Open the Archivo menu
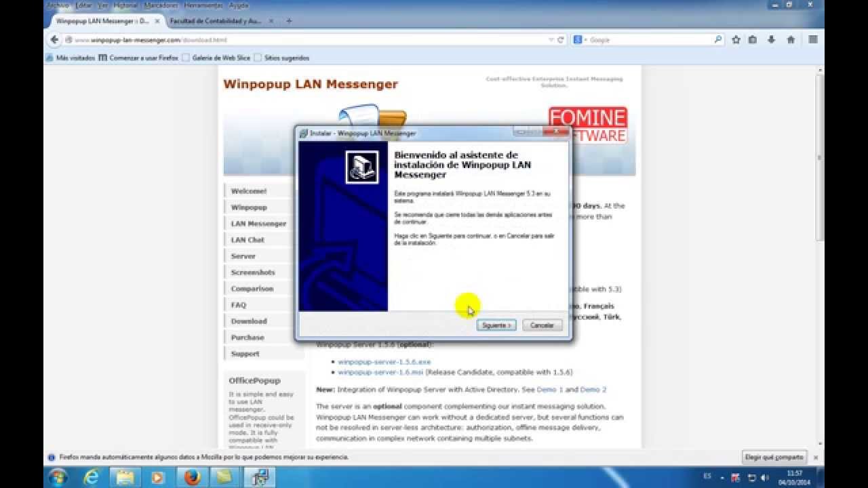Viewport: 868px width, 488px height. (x=58, y=5)
